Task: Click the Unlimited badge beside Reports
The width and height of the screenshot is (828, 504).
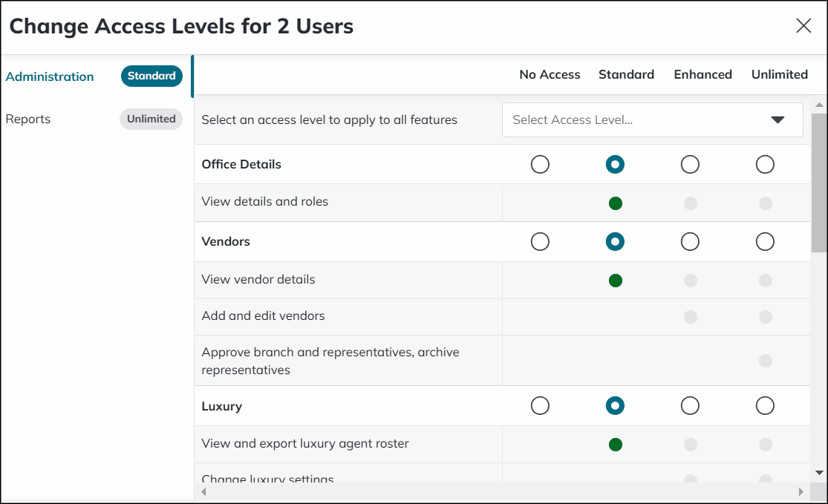Action: click(x=151, y=120)
